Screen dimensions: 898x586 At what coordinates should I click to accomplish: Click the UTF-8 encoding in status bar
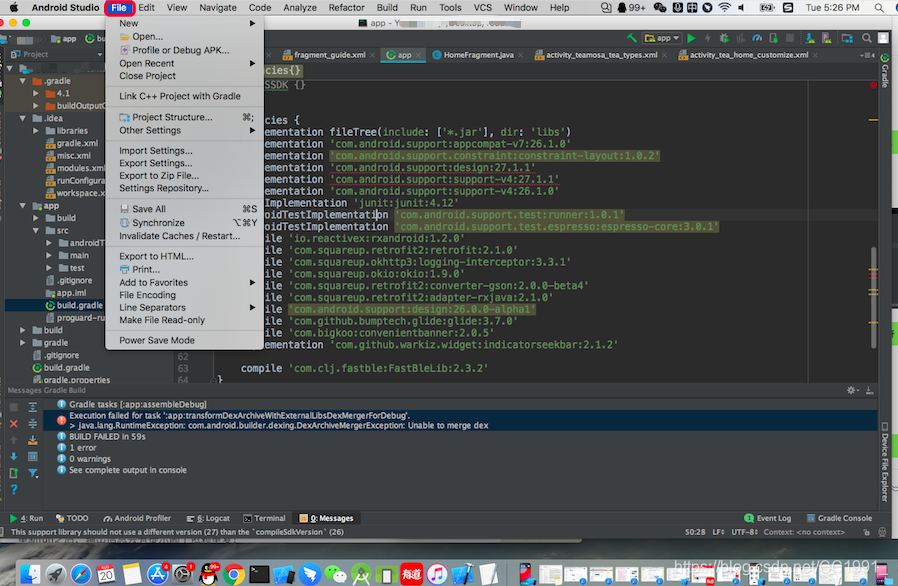point(745,532)
